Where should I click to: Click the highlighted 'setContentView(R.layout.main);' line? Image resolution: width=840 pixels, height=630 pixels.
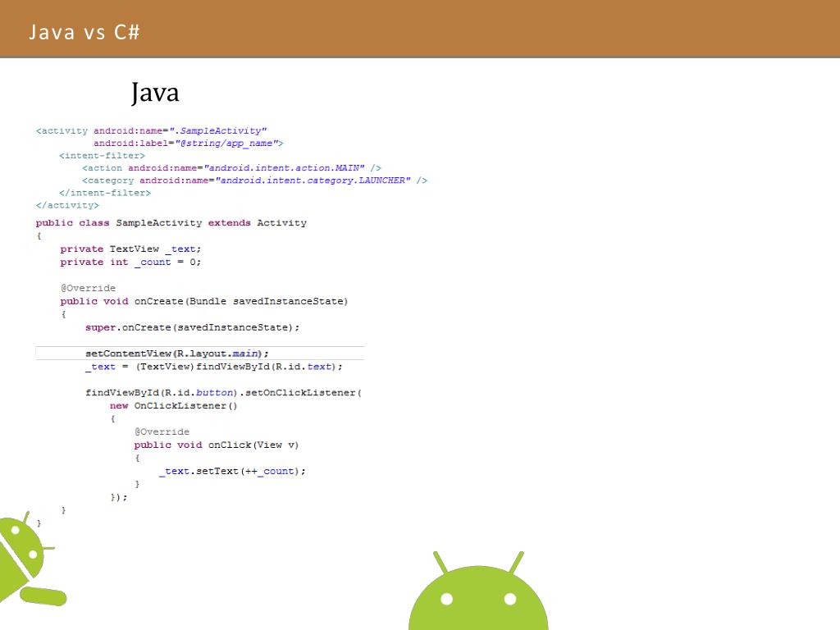tap(200, 354)
